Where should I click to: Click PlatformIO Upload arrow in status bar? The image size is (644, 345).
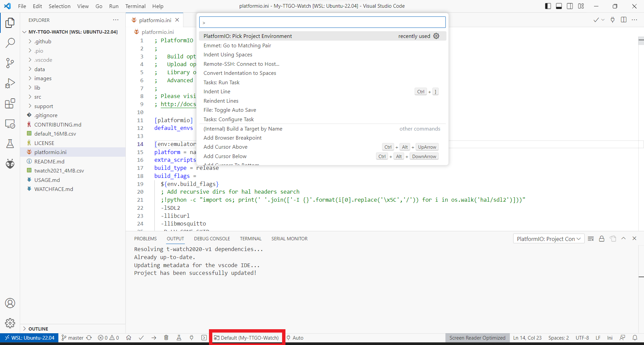pyautogui.click(x=154, y=338)
